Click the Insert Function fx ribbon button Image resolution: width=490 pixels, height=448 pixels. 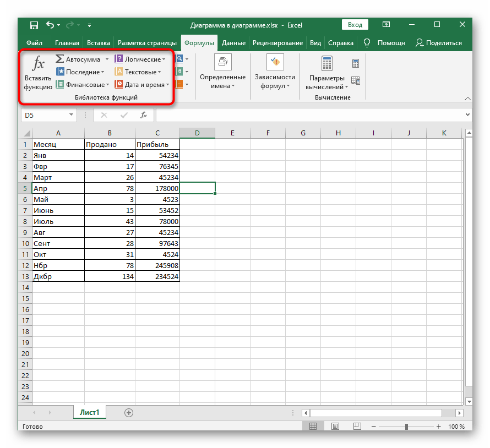coord(38,72)
